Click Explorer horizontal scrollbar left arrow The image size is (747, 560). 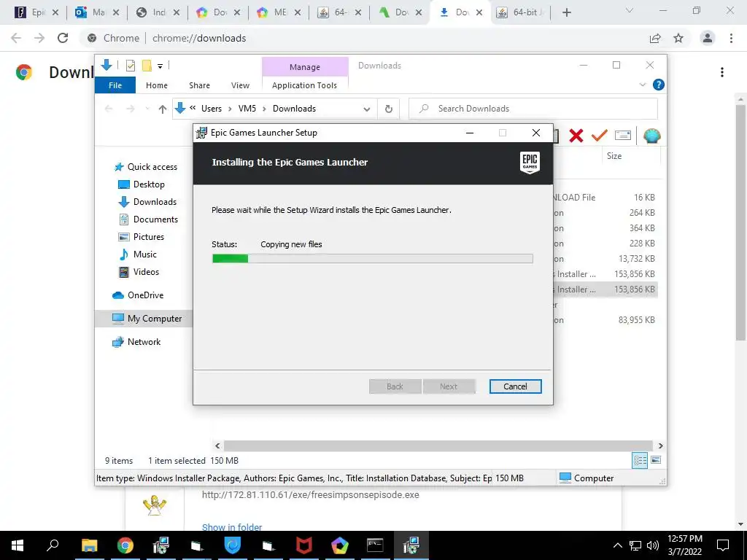[x=217, y=446]
